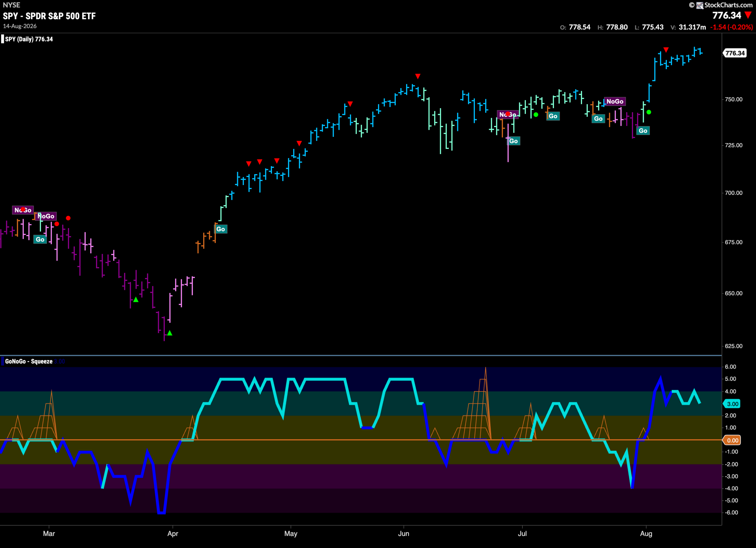Click the Mar label on the time axis
Viewport: 756px width, 548px height.
49,533
